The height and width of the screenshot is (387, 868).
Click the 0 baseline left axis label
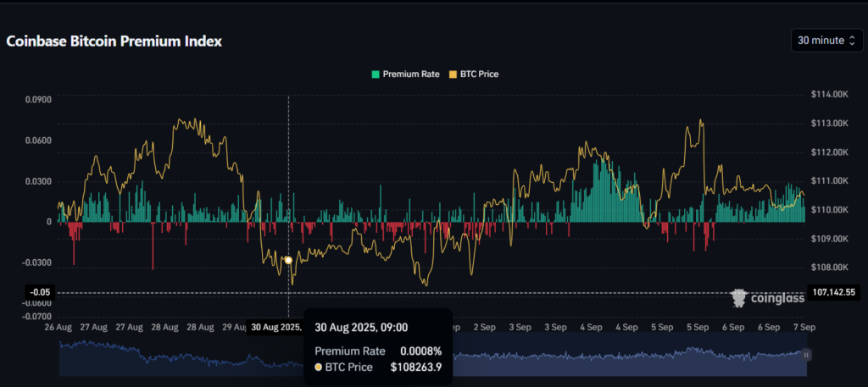48,222
